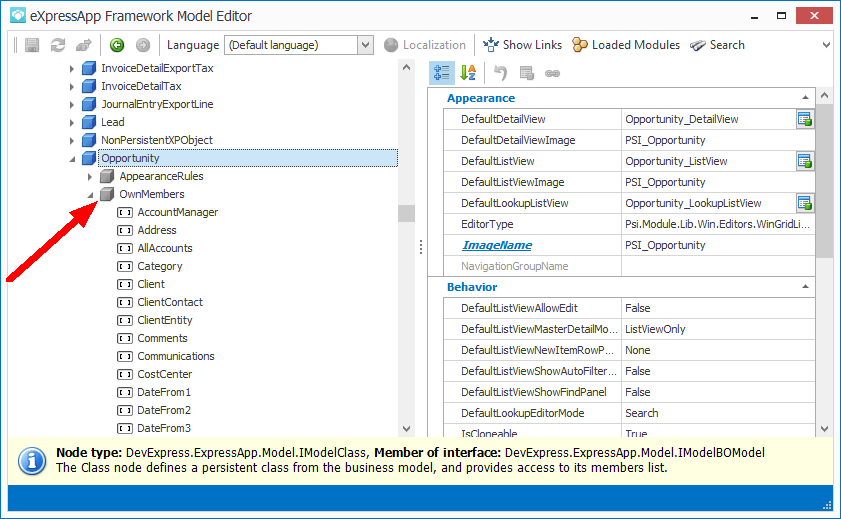The width and height of the screenshot is (841, 519).
Task: Click the ImageName property link
Action: (497, 245)
